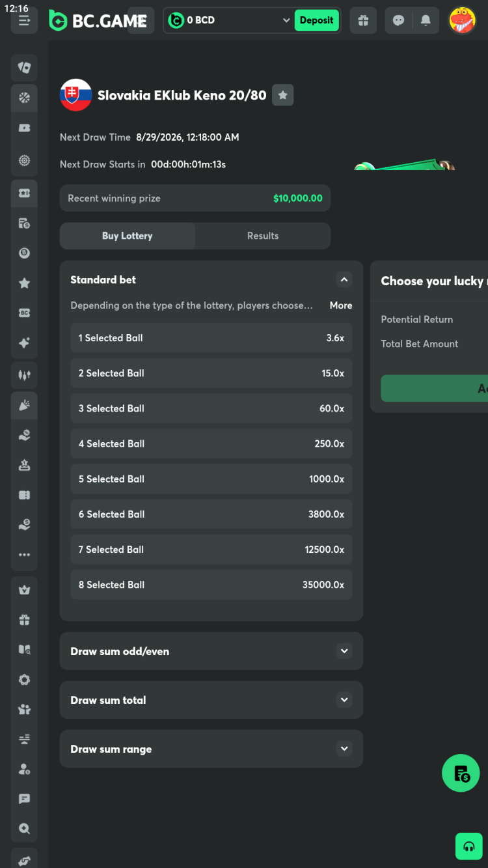Open the user avatar profile picture
Screen dimensions: 488x868
[463, 20]
